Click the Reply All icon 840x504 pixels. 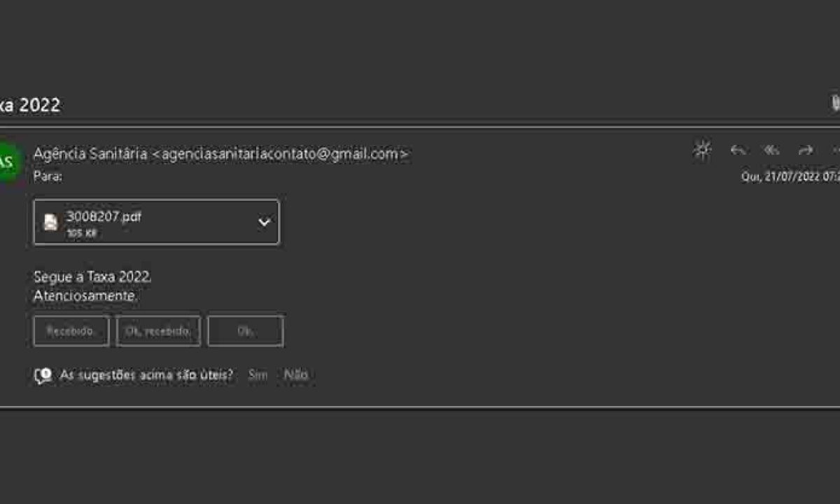(771, 150)
